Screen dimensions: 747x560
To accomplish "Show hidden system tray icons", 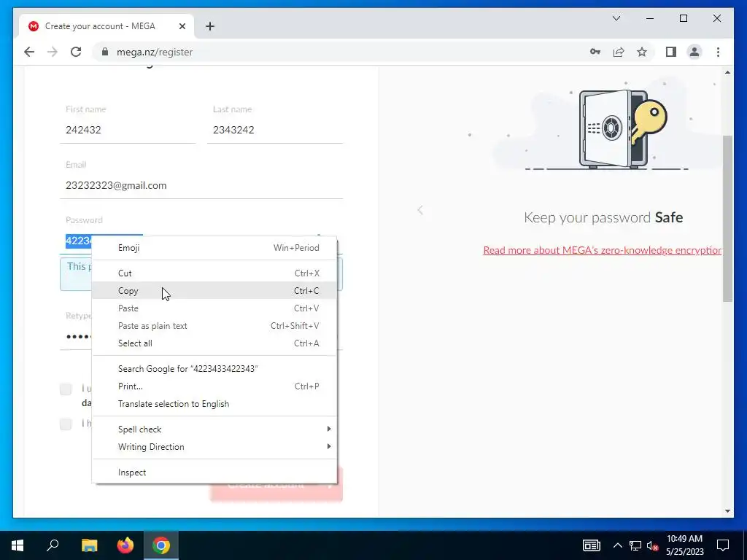I will 617,545.
